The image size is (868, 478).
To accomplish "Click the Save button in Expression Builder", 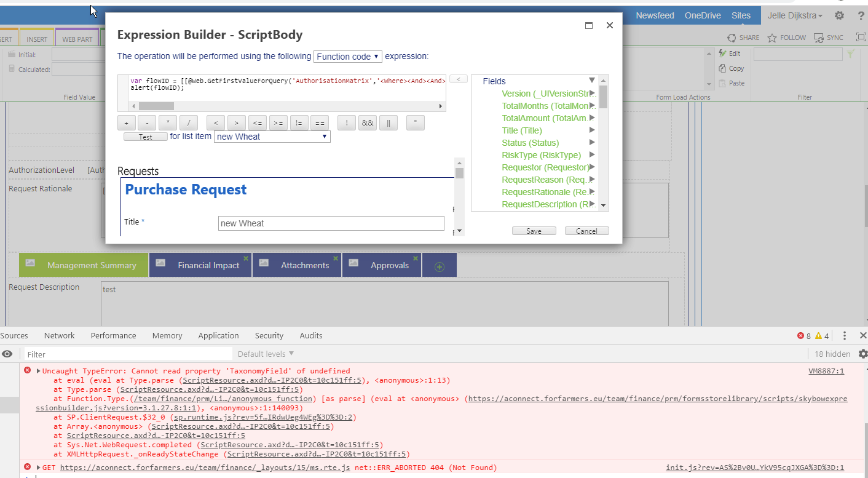I will coord(534,231).
